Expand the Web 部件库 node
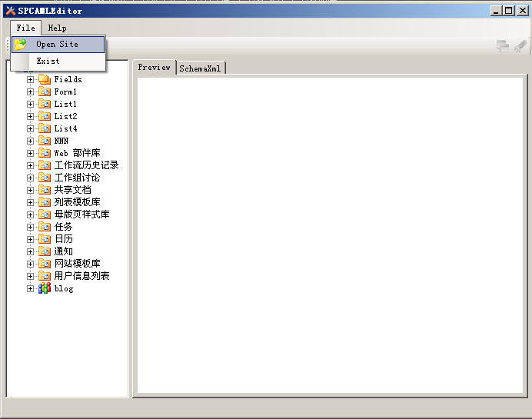 pyautogui.click(x=30, y=153)
